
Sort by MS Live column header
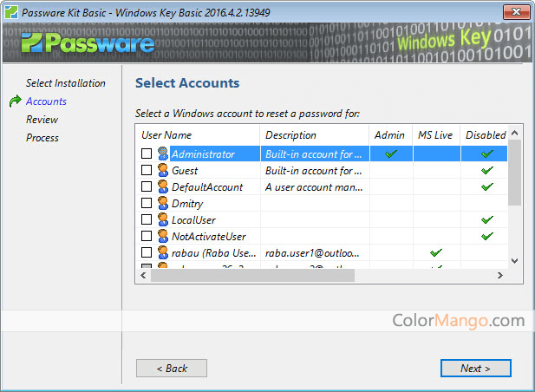(436, 135)
